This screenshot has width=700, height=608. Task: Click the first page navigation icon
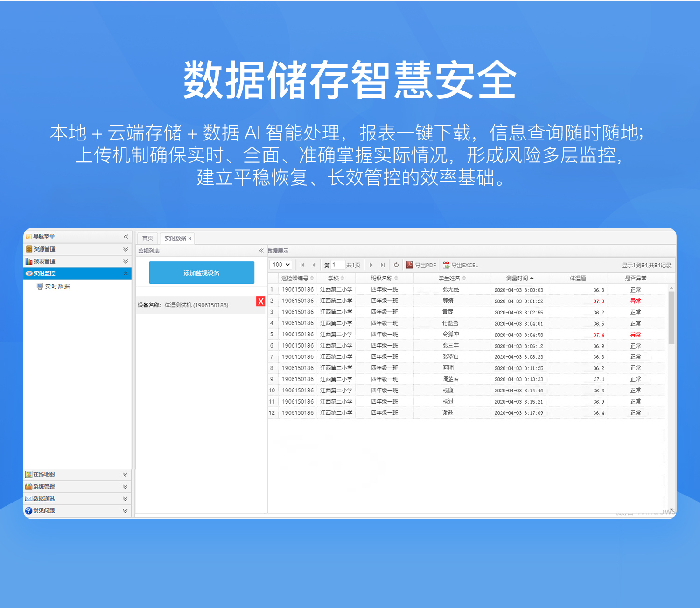pos(302,265)
